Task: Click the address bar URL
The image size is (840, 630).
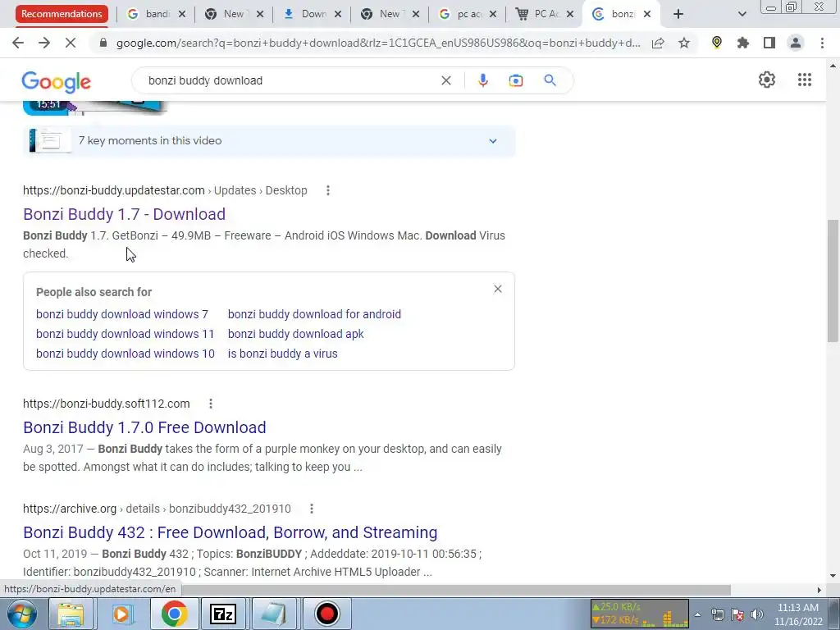Action: (378, 43)
